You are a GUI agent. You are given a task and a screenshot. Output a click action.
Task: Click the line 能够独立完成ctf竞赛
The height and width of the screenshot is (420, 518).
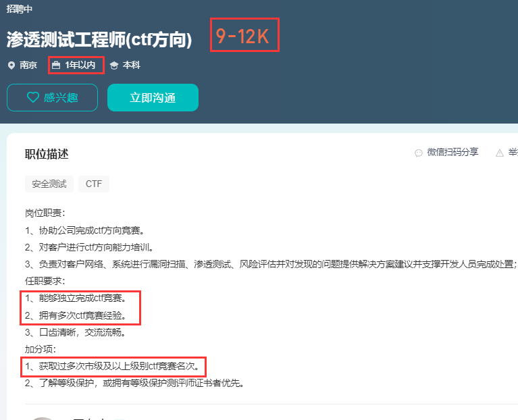tap(76, 298)
